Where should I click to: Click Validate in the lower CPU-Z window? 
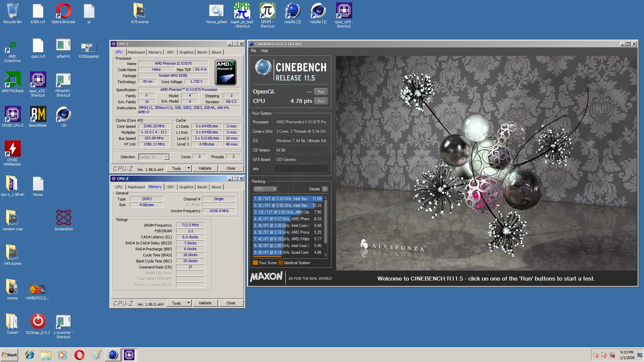(205, 303)
